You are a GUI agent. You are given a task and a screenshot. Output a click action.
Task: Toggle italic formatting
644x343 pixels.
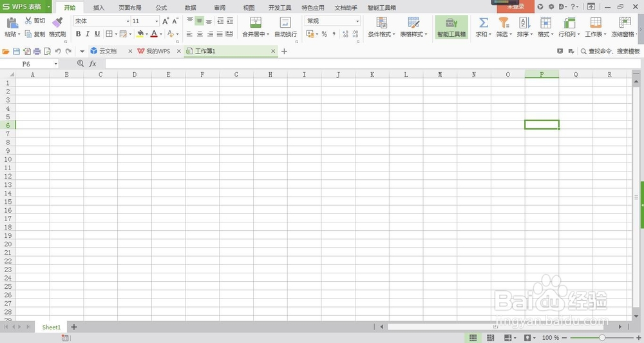coord(88,34)
